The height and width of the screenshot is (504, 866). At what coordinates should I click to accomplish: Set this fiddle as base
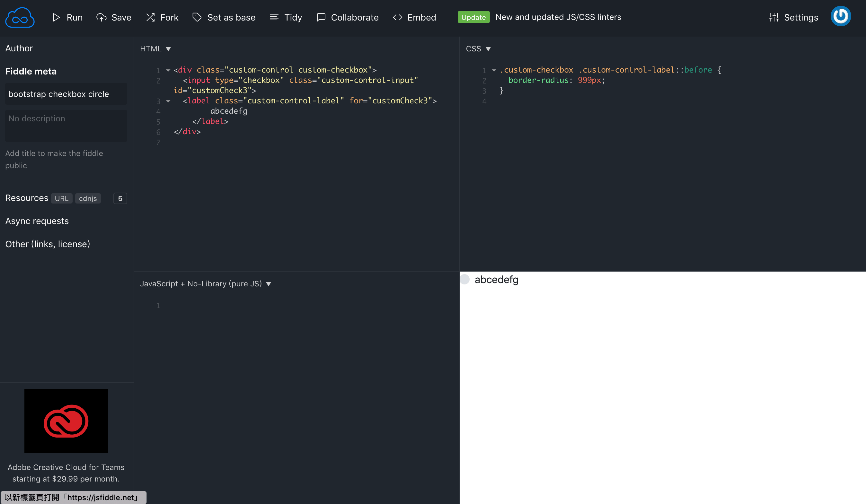224,17
